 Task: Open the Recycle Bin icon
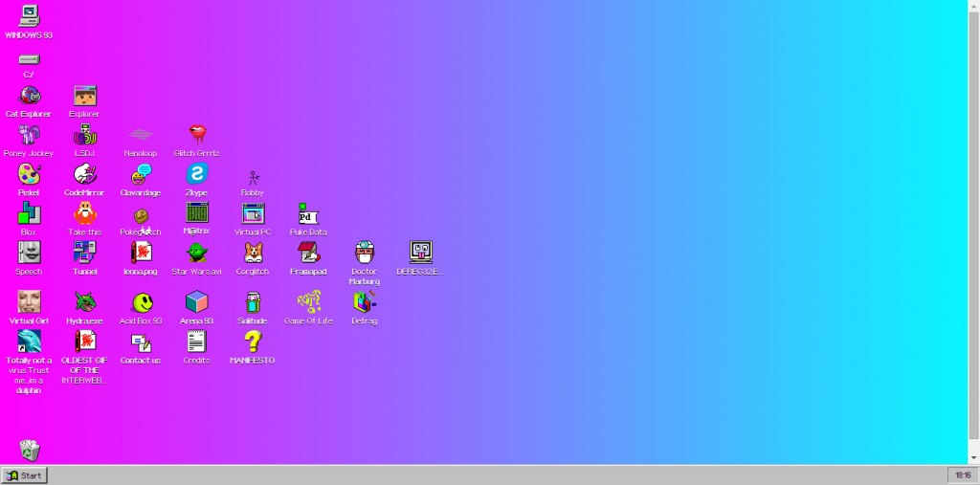point(30,450)
